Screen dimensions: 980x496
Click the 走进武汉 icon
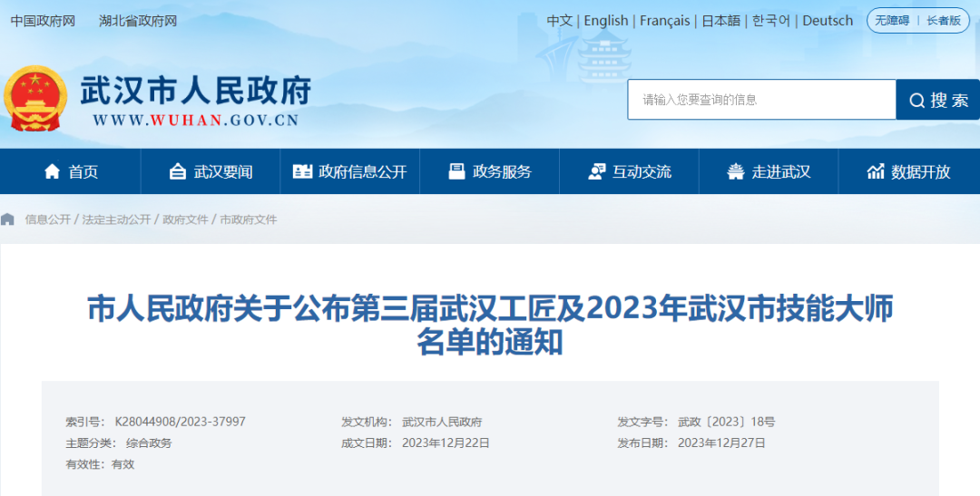[736, 171]
